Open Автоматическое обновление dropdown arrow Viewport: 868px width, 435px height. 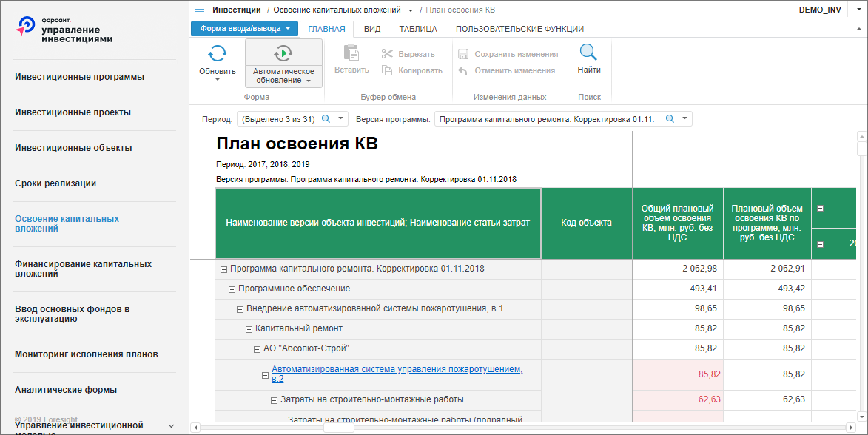tap(309, 81)
